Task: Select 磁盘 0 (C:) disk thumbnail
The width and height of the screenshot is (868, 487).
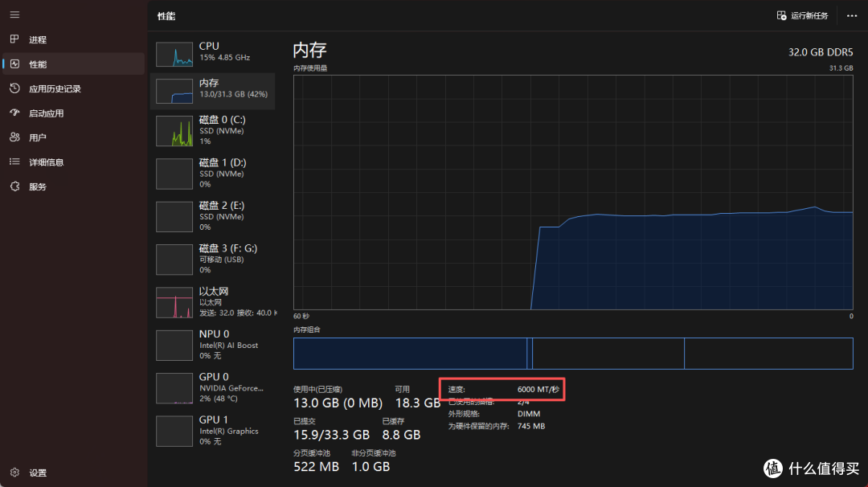Action: 174,131
